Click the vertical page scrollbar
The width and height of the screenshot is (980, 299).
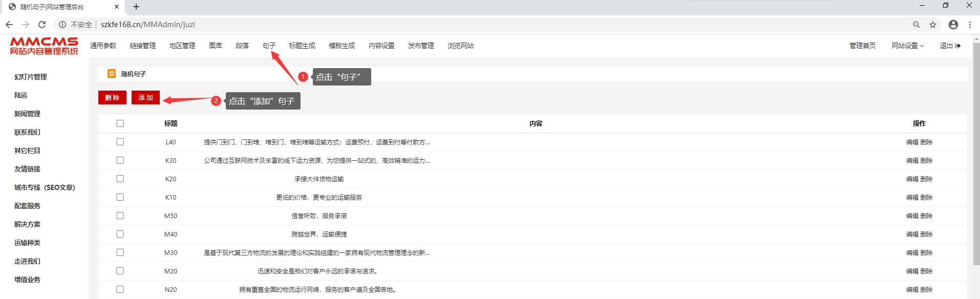[976, 154]
